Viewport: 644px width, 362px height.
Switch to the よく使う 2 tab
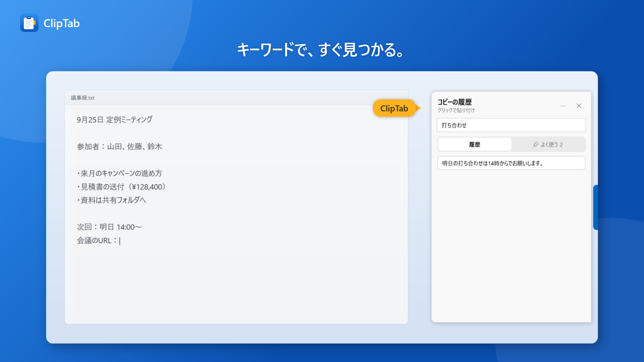coord(548,144)
